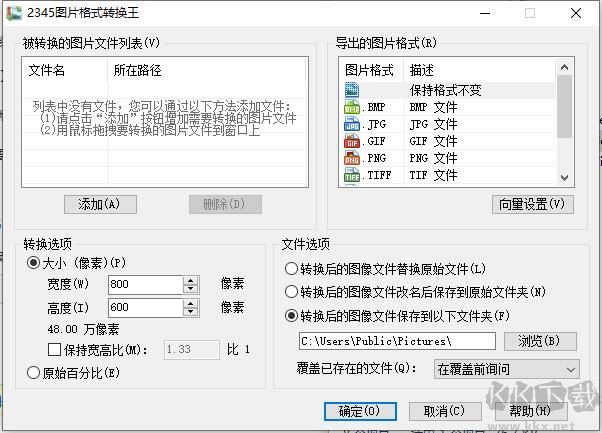The width and height of the screenshot is (602, 433).
Task: Click the 2345 app icon in title bar
Action: click(14, 13)
